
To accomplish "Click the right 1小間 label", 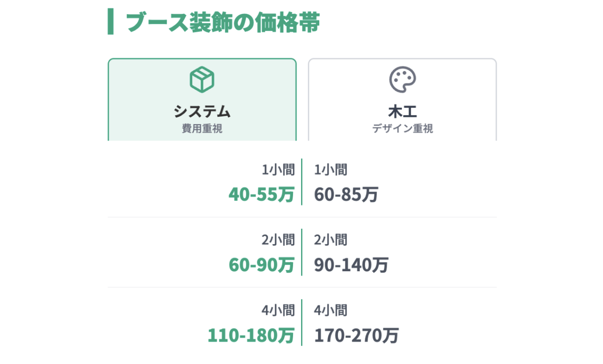I will coord(330,170).
